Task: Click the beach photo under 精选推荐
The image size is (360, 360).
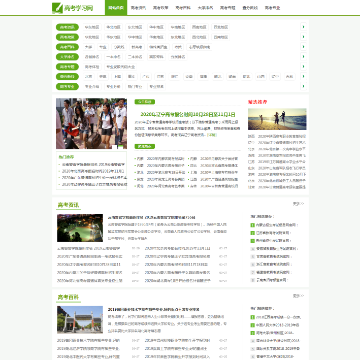Action: (277, 119)
